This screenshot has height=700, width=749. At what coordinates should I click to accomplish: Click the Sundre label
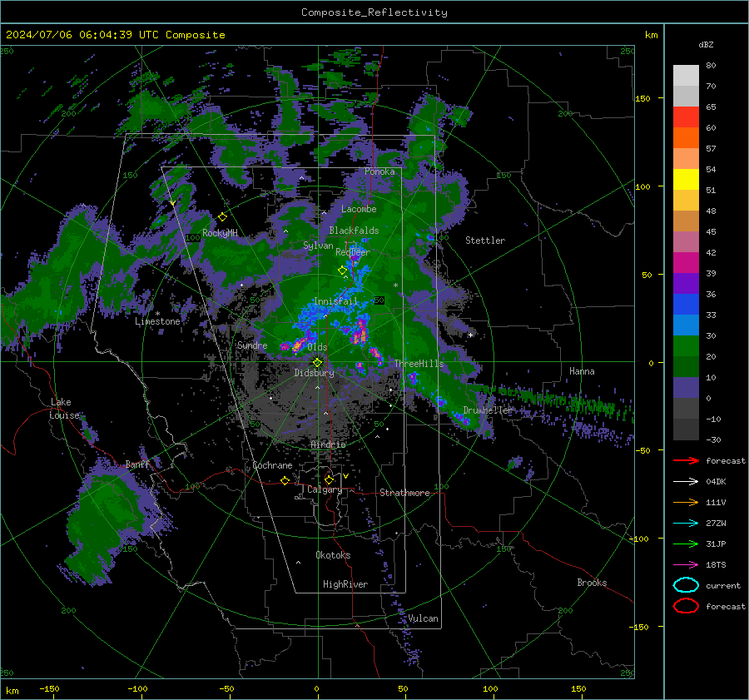[252, 345]
